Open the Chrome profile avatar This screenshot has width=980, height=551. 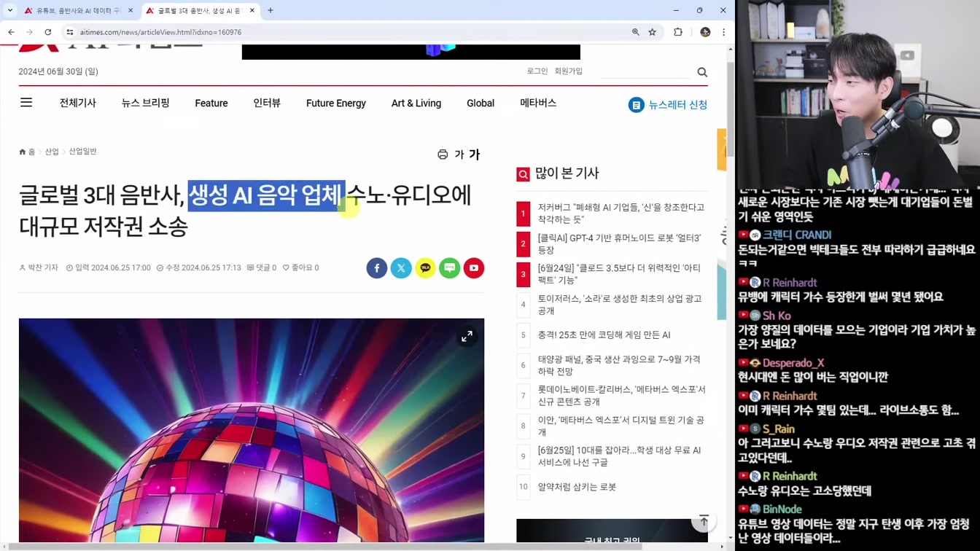705,32
